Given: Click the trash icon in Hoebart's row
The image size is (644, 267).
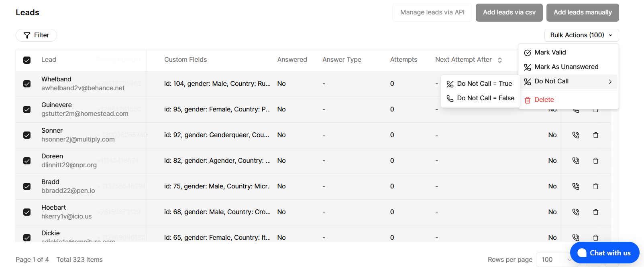Looking at the screenshot, I should pos(596,212).
